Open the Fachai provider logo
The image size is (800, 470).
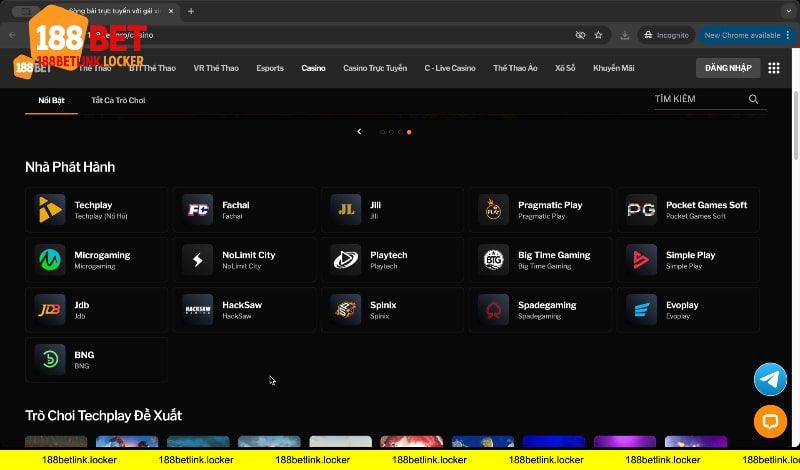click(198, 210)
